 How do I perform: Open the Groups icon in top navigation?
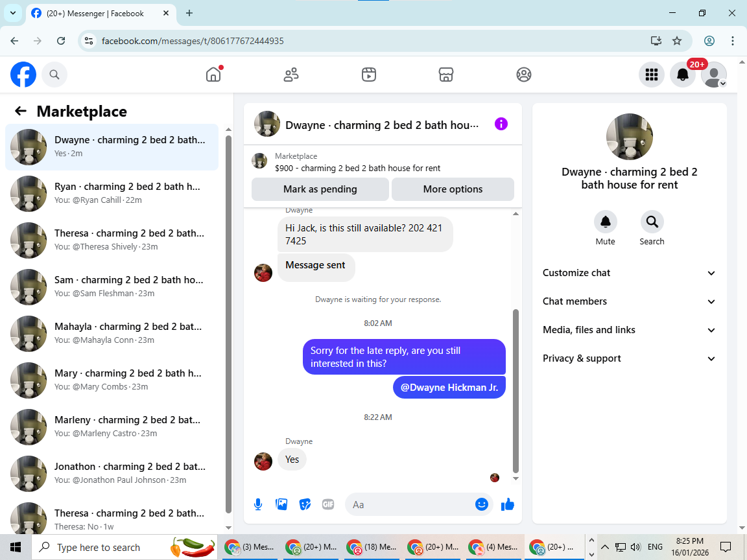[523, 75]
